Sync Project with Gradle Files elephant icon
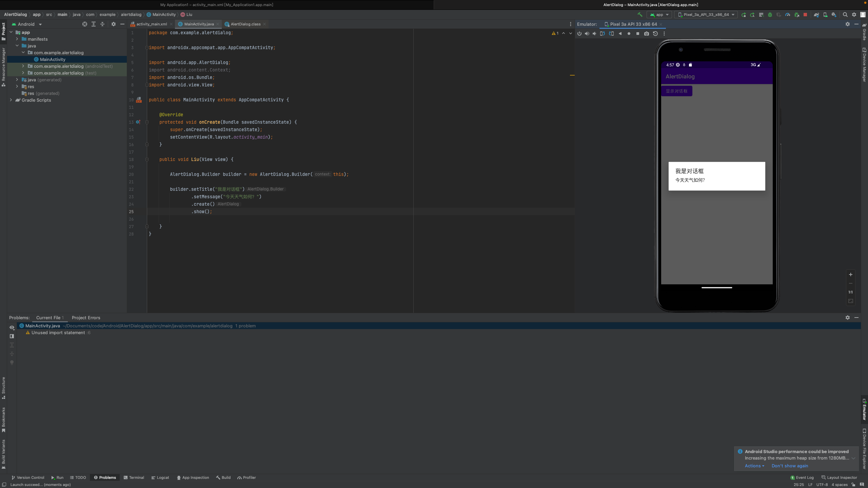This screenshot has width=868, height=488. click(816, 15)
